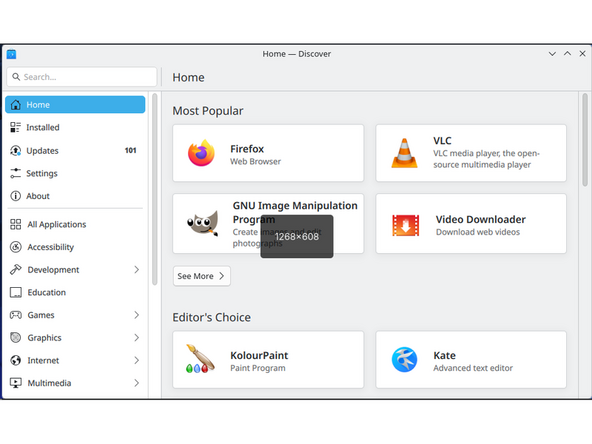Expand the Multimedia category chevron
This screenshot has width=592, height=444.
pos(137,383)
